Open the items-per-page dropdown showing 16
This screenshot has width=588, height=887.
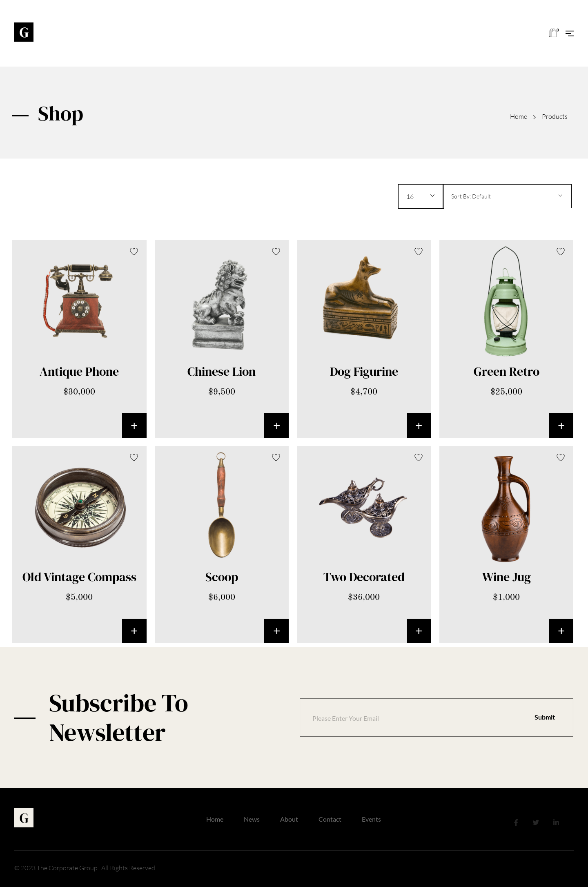pos(420,196)
